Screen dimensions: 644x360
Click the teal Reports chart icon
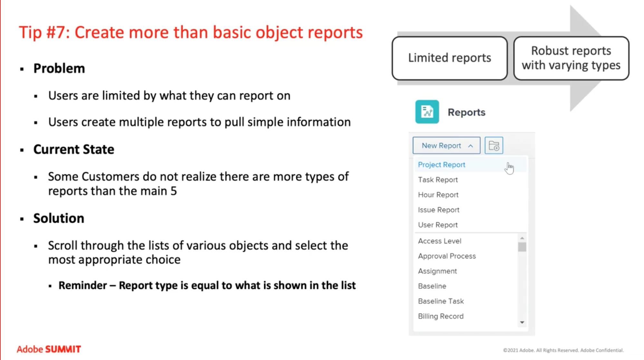[x=427, y=112]
